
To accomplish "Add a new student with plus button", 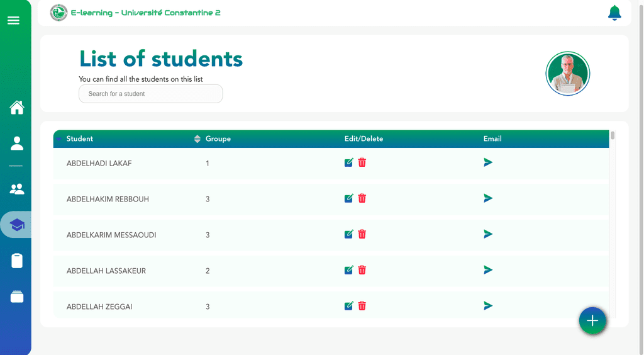I will [592, 320].
